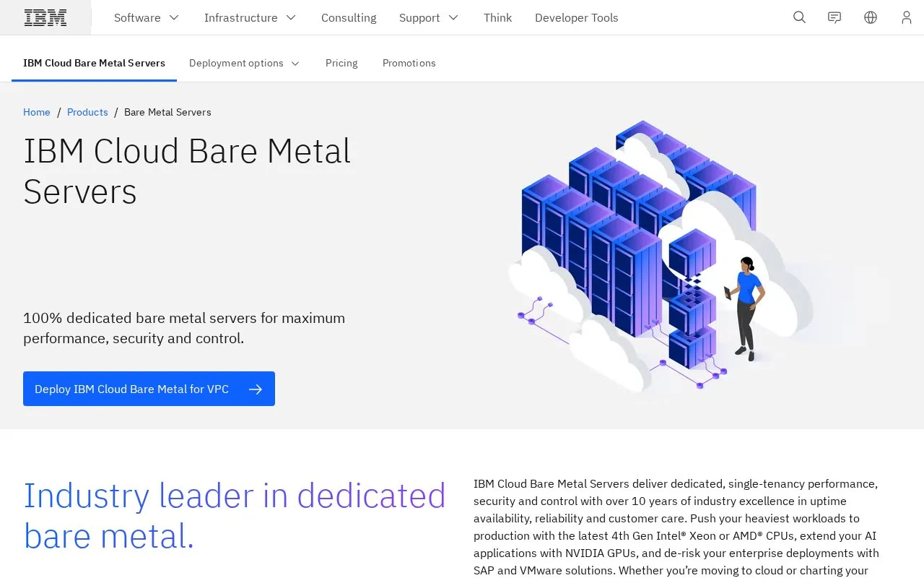Open the search magnifier icon

tap(799, 17)
